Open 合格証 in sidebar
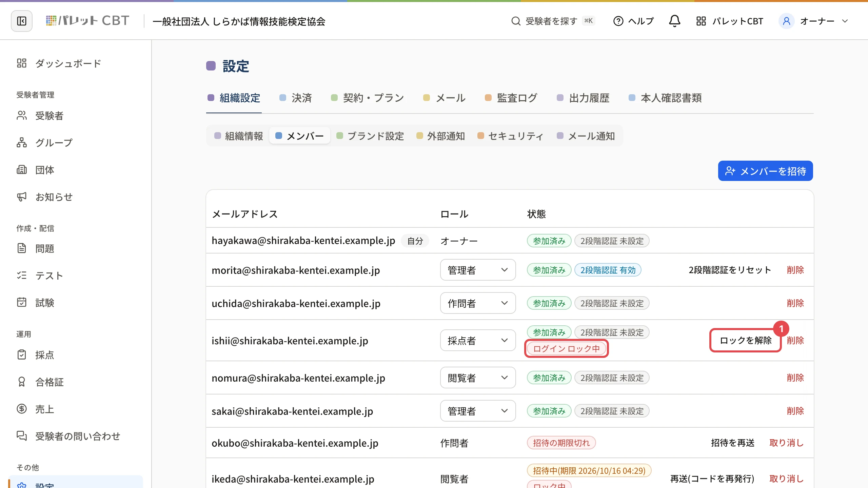 click(x=40, y=382)
